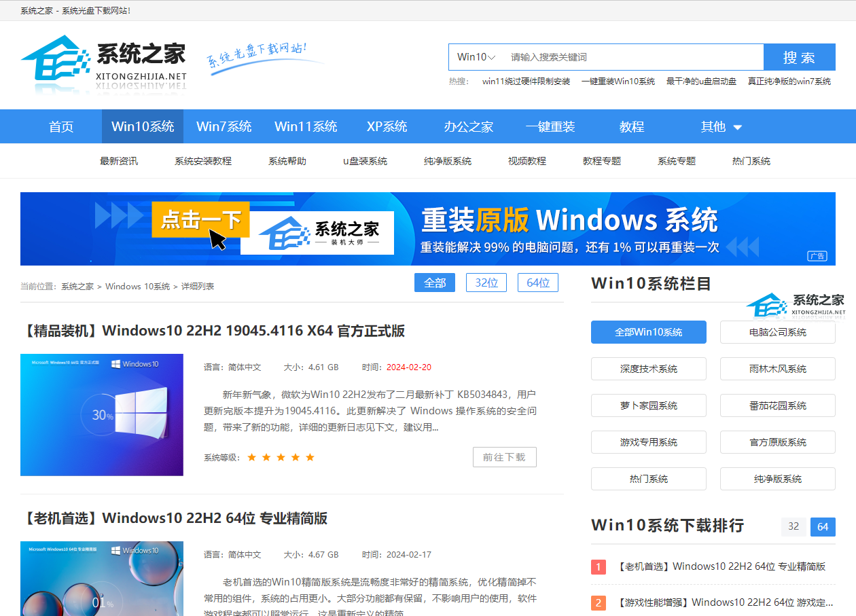Screen dimensions: 856x616
Task: Select the XP系统 navigation tab
Action: tap(387, 126)
